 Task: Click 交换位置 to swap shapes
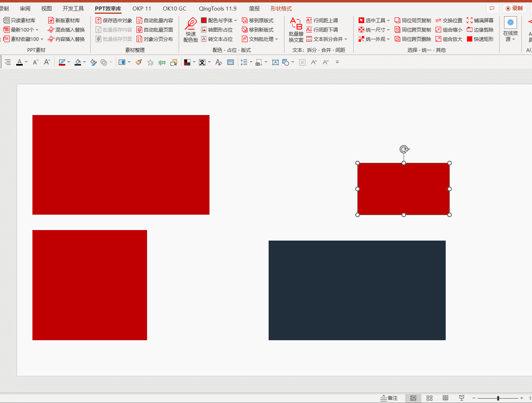(x=449, y=20)
